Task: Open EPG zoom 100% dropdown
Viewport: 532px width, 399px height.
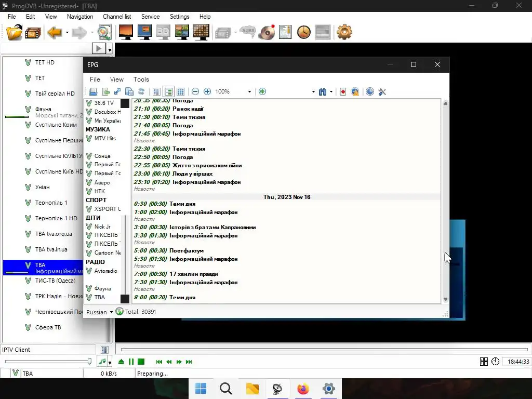Action: (249, 91)
